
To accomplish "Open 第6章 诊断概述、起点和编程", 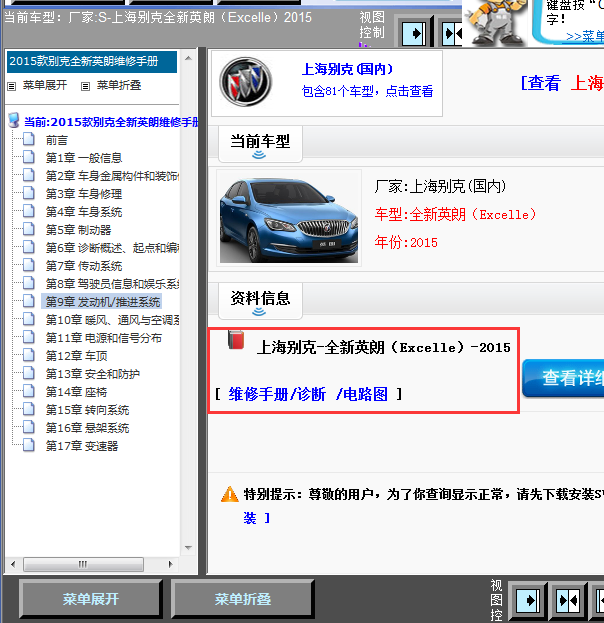I will (x=112, y=248).
